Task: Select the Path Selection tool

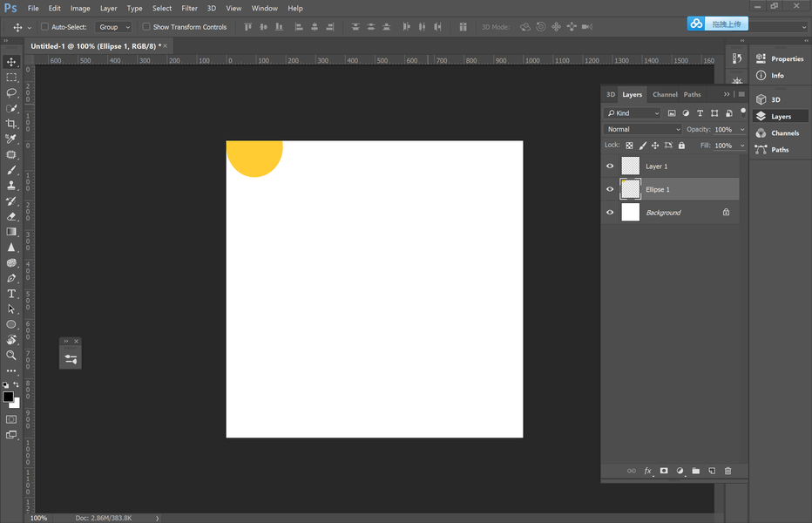Action: [10, 309]
